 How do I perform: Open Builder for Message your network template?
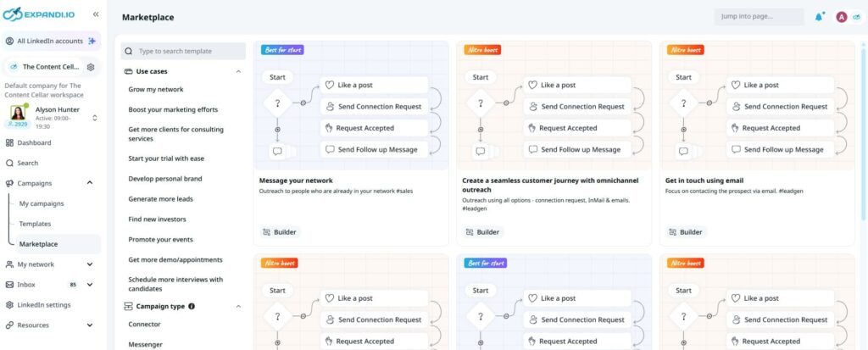[x=280, y=232]
